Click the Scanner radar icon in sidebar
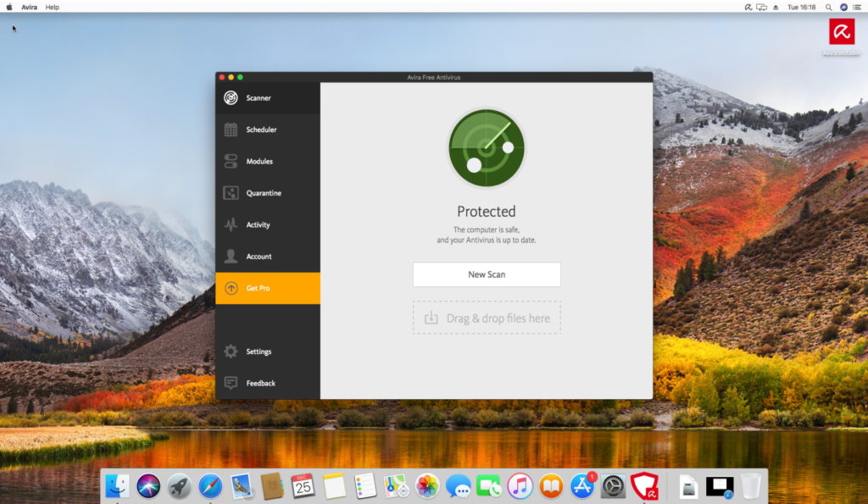The width and height of the screenshot is (868, 504). (231, 98)
